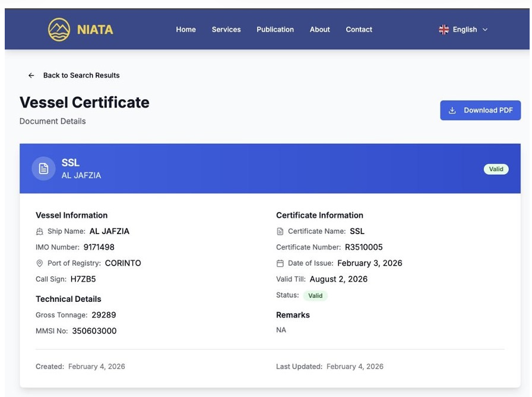532x397 pixels.
Task: Click the Certificate Name value SSL
Action: coord(357,231)
